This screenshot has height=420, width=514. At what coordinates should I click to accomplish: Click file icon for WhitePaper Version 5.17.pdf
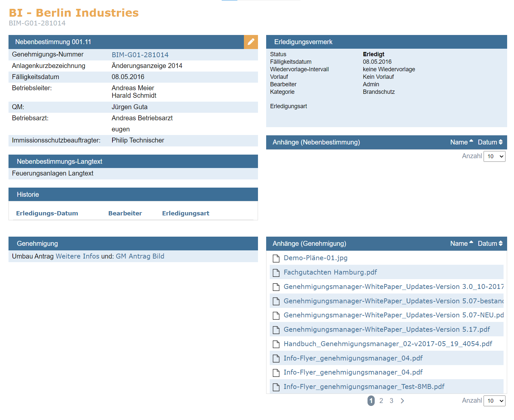pyautogui.click(x=276, y=330)
